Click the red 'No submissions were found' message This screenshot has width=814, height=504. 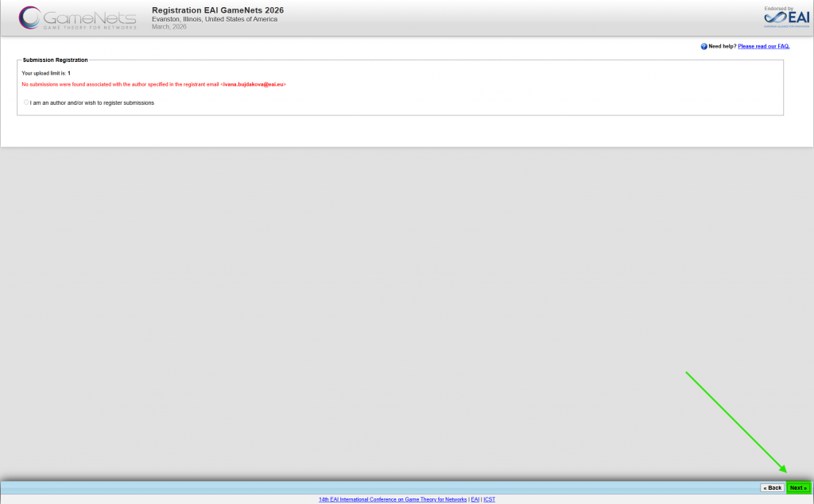pos(119,84)
